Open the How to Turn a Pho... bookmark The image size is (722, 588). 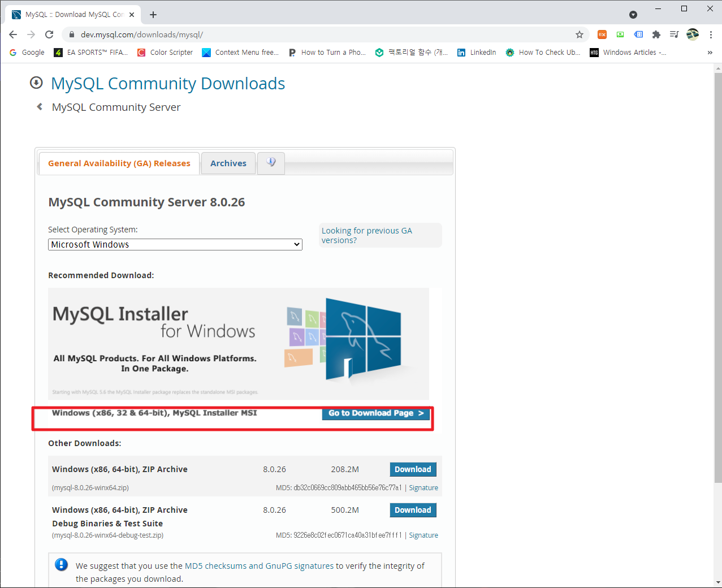[327, 52]
